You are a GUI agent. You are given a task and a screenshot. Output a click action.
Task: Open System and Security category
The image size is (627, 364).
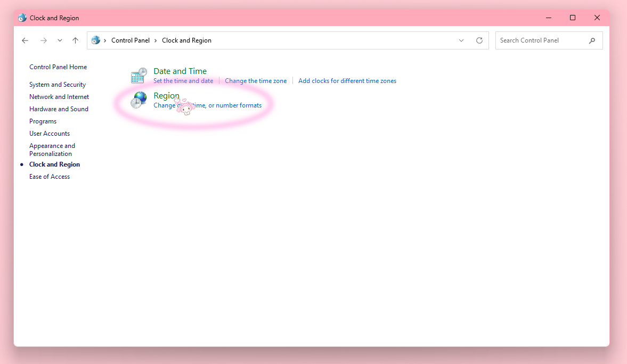[x=58, y=85]
